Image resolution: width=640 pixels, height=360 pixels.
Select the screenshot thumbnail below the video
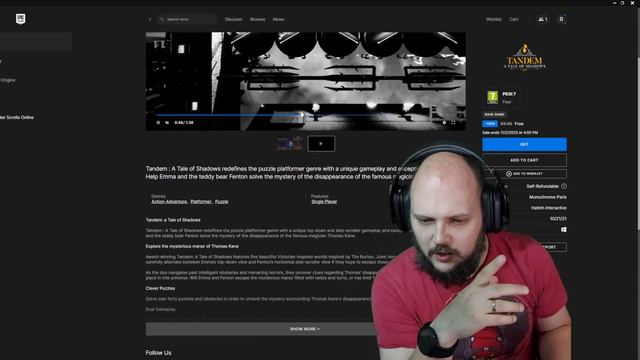click(x=289, y=144)
